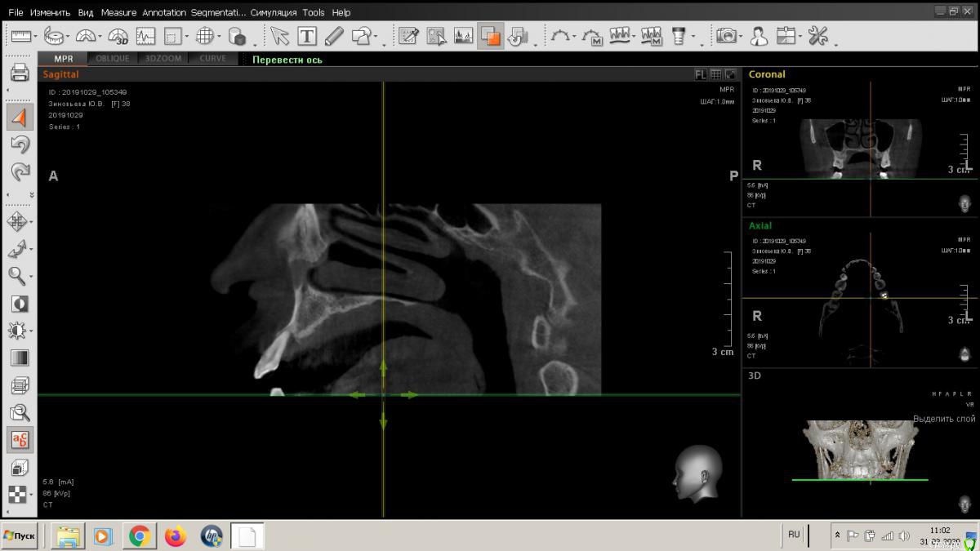
Task: Switch to the OBLIQUE tab
Action: 112,59
